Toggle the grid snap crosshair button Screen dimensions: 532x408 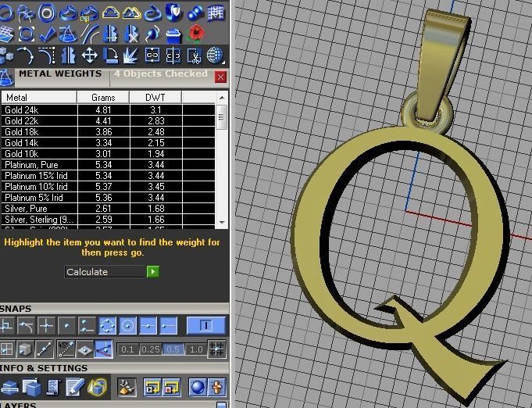(216, 349)
